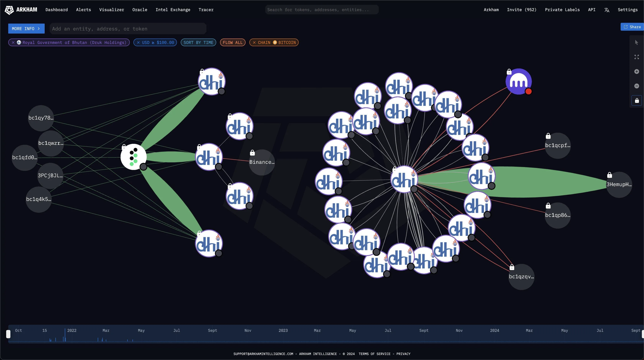Click the purple Kraken exchange node
Screen dimensions: 644x360
tap(518, 81)
